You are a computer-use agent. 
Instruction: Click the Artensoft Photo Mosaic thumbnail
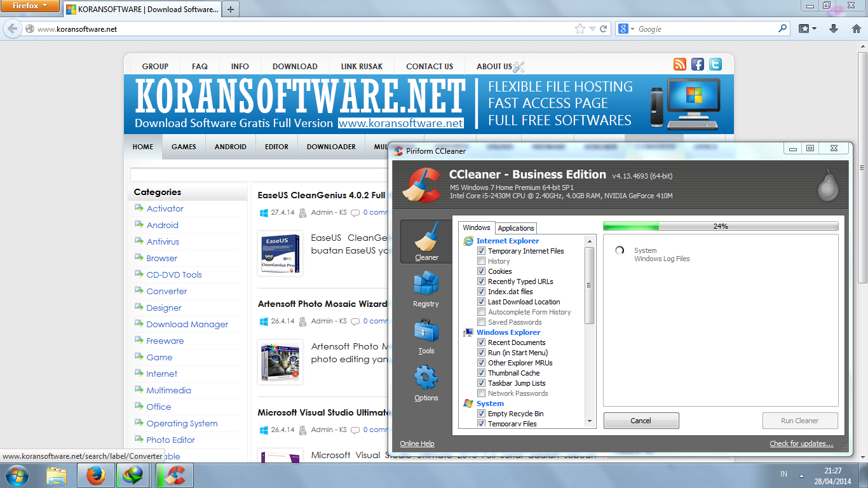(280, 362)
